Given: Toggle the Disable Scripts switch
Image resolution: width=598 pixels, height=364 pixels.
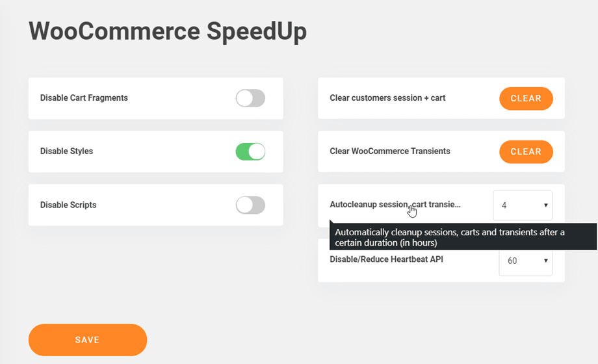Looking at the screenshot, I should click(x=250, y=205).
